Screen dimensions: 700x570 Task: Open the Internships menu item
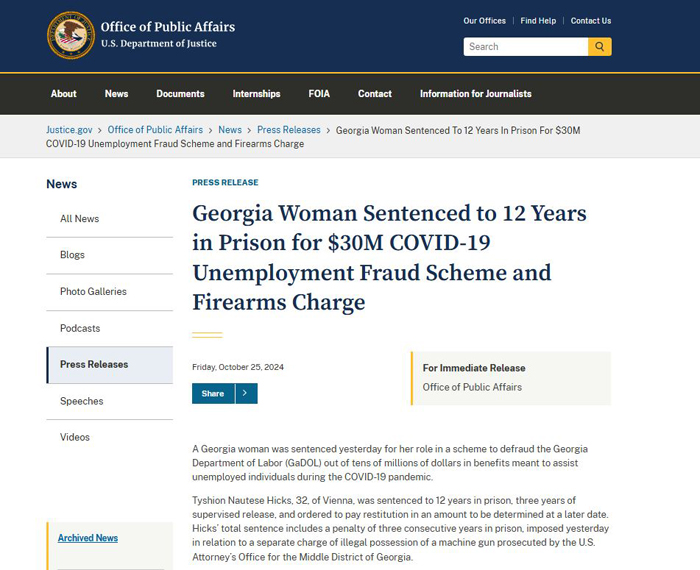(x=256, y=94)
